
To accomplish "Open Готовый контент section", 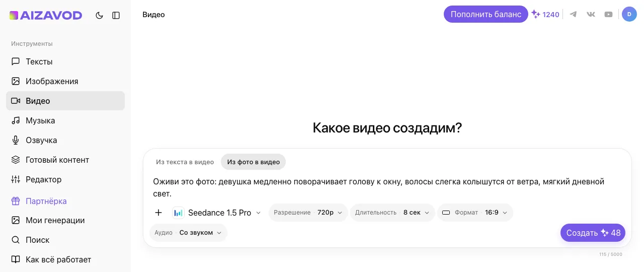I will pyautogui.click(x=65, y=160).
